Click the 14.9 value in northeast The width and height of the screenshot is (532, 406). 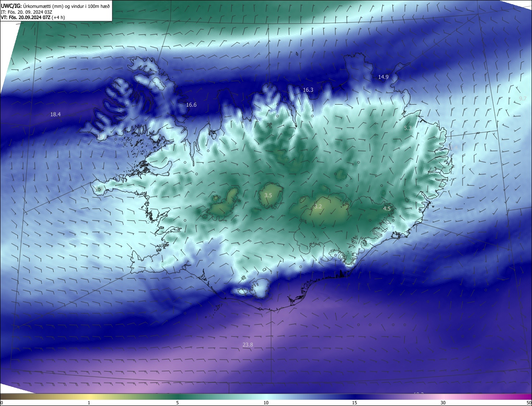[x=383, y=77]
